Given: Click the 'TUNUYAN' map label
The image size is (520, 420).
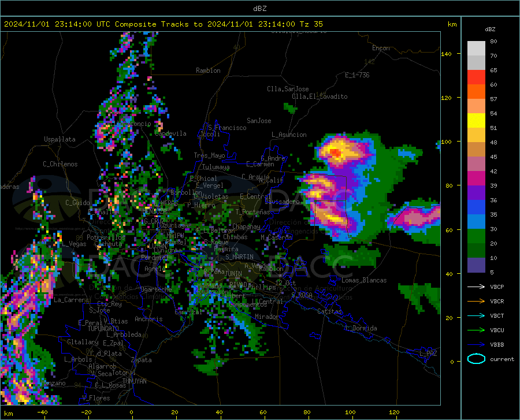Looking at the screenshot, I should click(134, 381).
